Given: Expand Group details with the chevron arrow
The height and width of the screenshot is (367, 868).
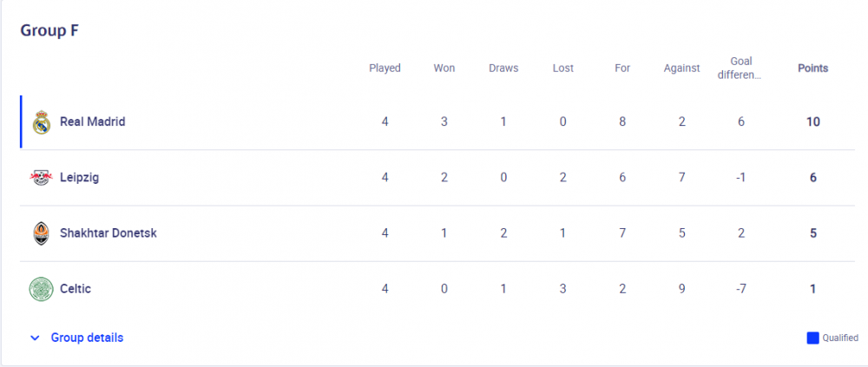Looking at the screenshot, I should 35,338.
